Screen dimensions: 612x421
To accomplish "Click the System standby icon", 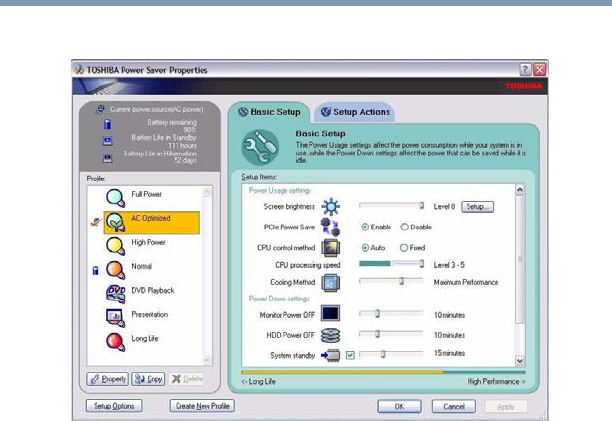I will (331, 355).
